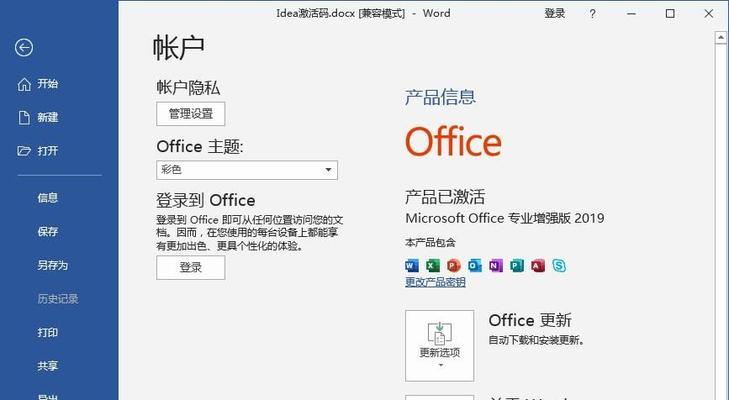Click the Skype app icon
This screenshot has height=400, width=729.
[559, 266]
